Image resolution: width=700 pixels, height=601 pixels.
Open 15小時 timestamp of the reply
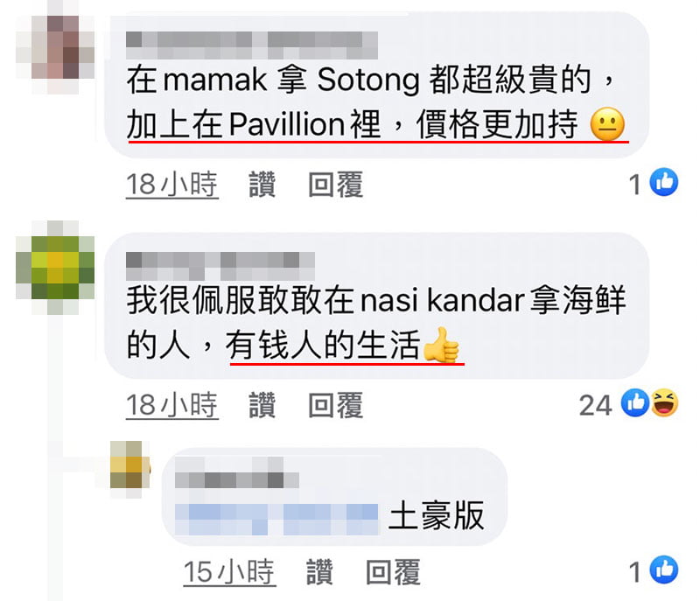click(230, 572)
